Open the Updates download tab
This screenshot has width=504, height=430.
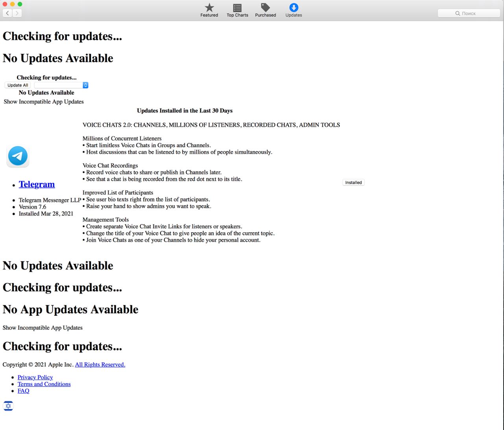[x=293, y=10]
